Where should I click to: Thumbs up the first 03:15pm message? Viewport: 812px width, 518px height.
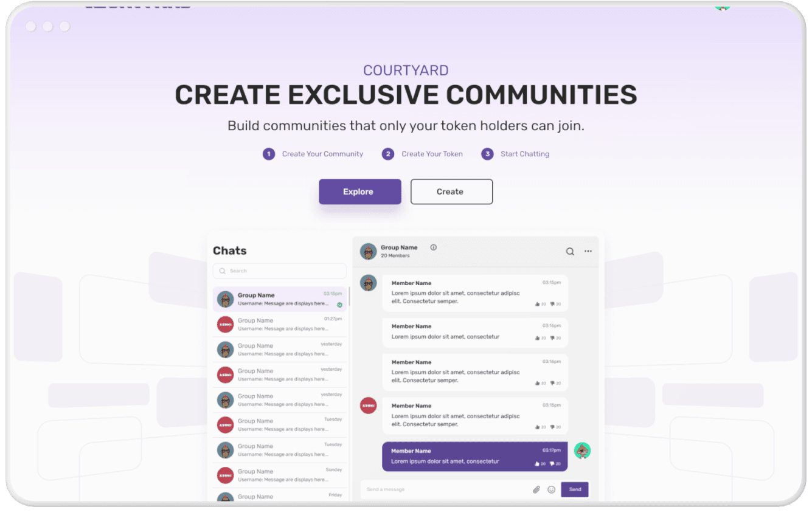tap(537, 304)
